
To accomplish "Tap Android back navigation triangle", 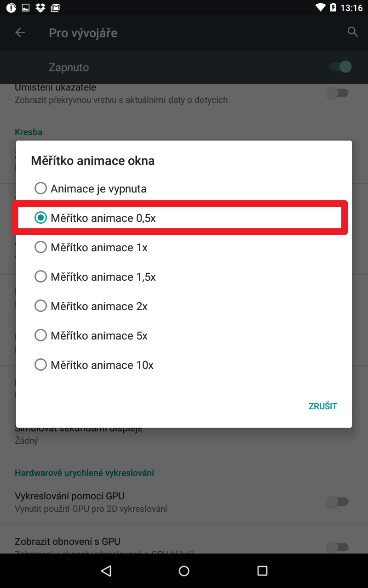I will (x=106, y=571).
